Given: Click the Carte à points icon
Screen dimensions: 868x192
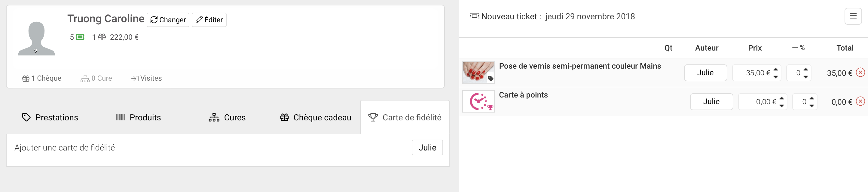Looking at the screenshot, I should (x=478, y=101).
